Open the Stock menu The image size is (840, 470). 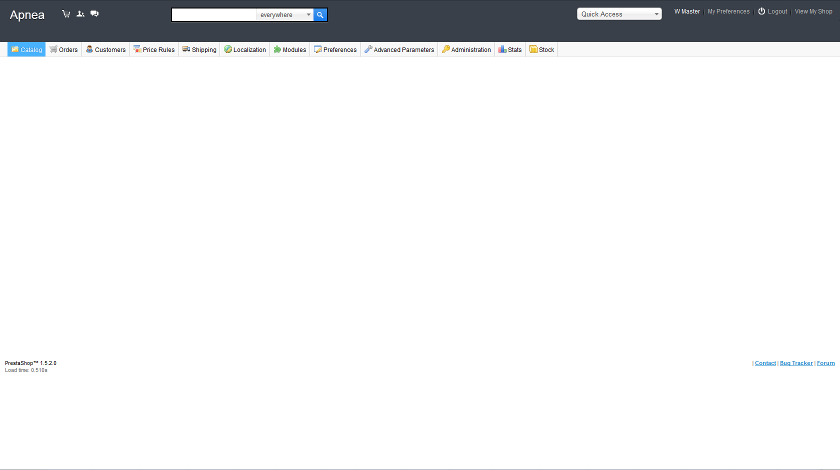[x=542, y=49]
